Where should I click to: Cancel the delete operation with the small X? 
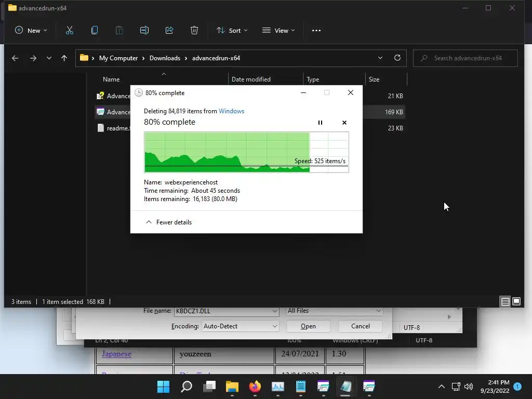(x=344, y=123)
